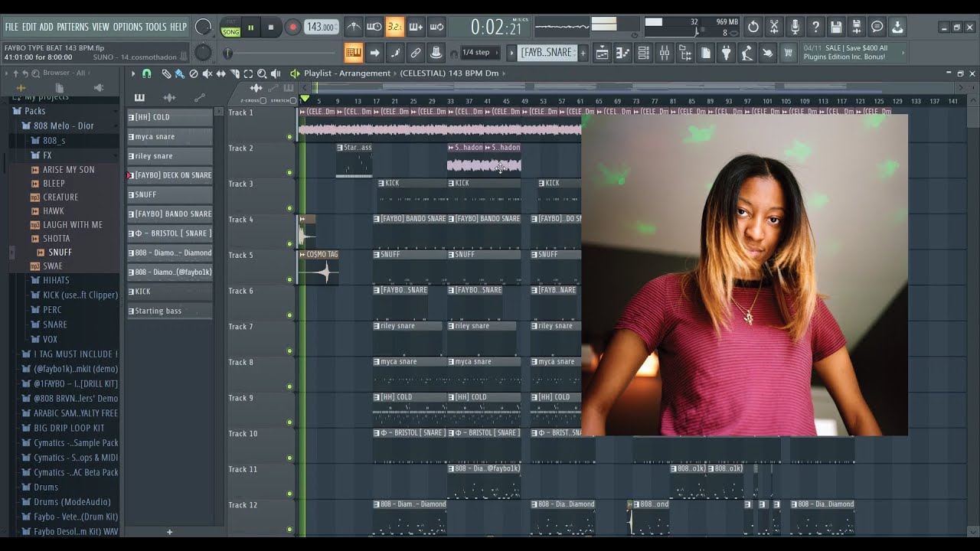Viewport: 980px width, 551px height.
Task: Toggle Track 9 mute light
Action: tap(289, 422)
